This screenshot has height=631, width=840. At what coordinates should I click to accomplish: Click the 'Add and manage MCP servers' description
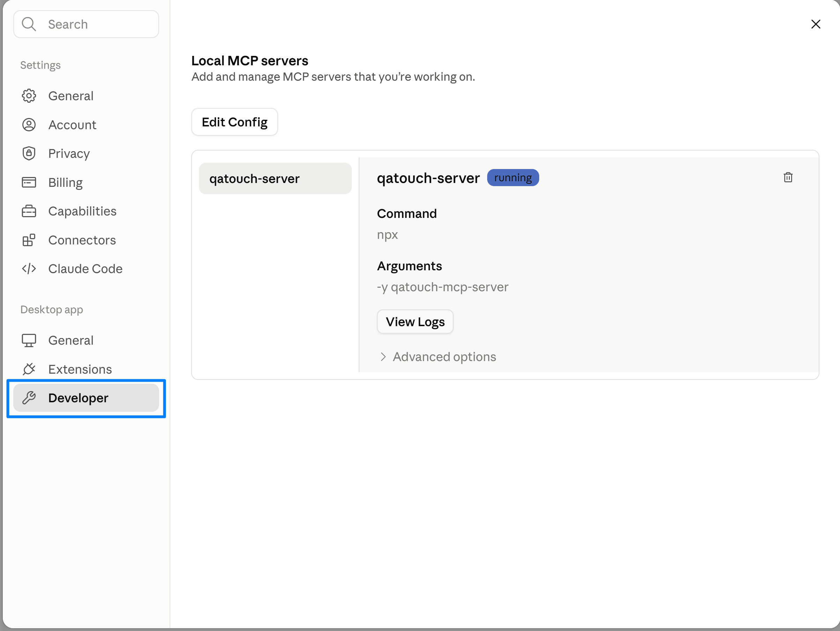tap(333, 77)
